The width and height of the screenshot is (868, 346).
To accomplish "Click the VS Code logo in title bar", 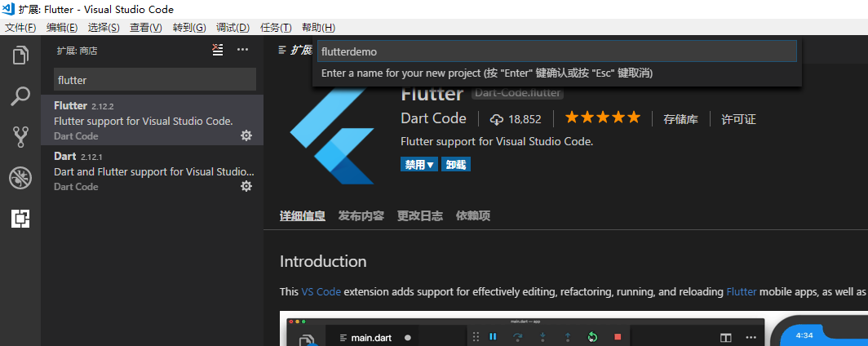I will coord(9,9).
